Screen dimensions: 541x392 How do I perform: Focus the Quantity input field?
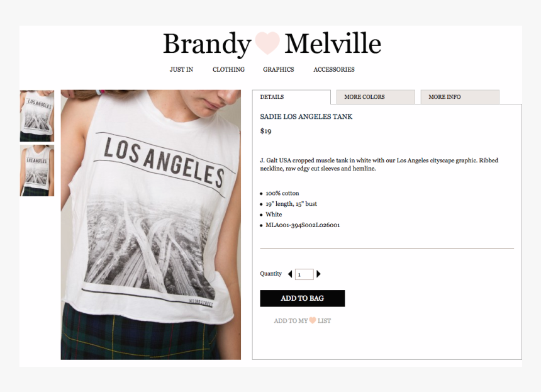(304, 274)
